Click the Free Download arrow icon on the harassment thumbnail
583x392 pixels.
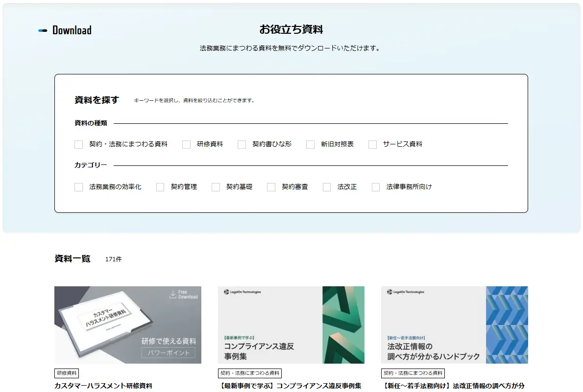click(x=174, y=294)
